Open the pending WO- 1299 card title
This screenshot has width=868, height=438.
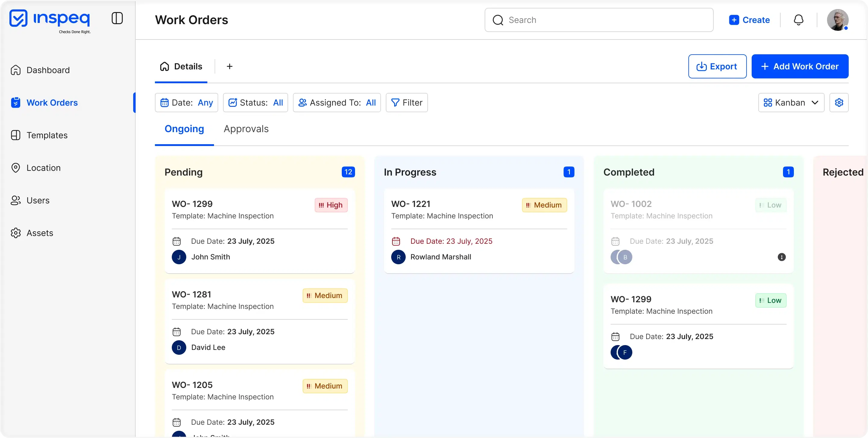click(192, 204)
